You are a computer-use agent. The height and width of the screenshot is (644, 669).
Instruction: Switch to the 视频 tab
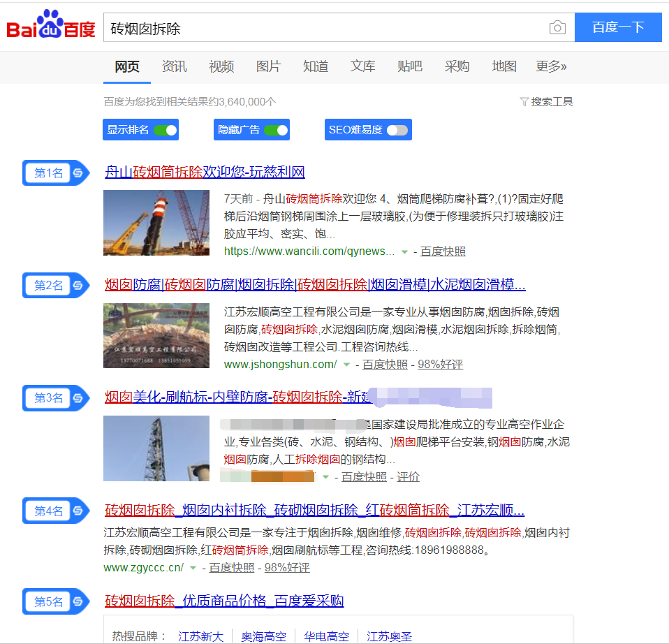pyautogui.click(x=221, y=66)
